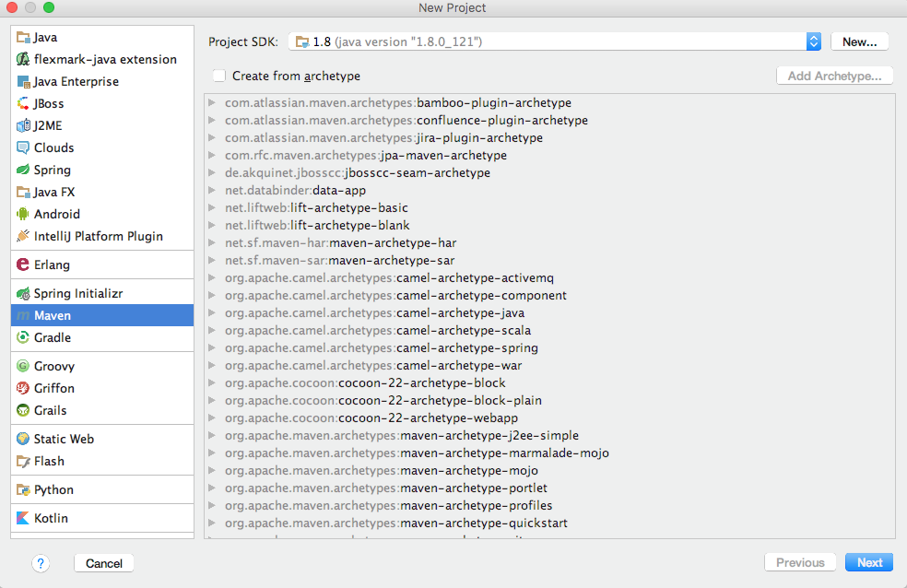Expand jbosscc-seam-archetype node

coord(212,173)
